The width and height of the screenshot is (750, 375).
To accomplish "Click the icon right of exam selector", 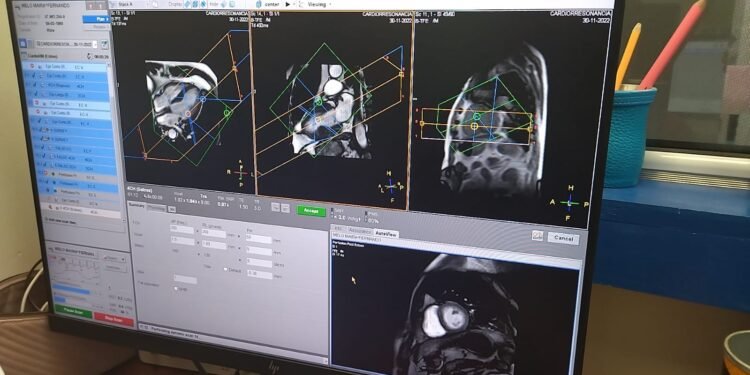I will click(104, 44).
